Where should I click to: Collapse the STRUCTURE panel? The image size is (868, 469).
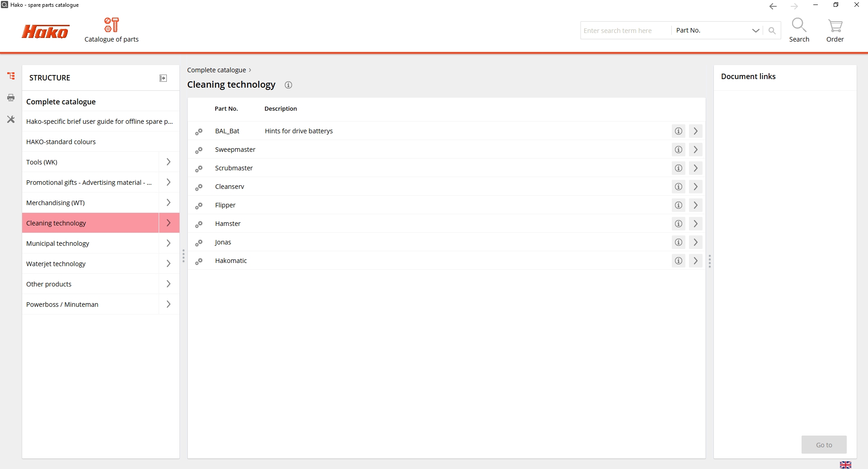coord(163,78)
